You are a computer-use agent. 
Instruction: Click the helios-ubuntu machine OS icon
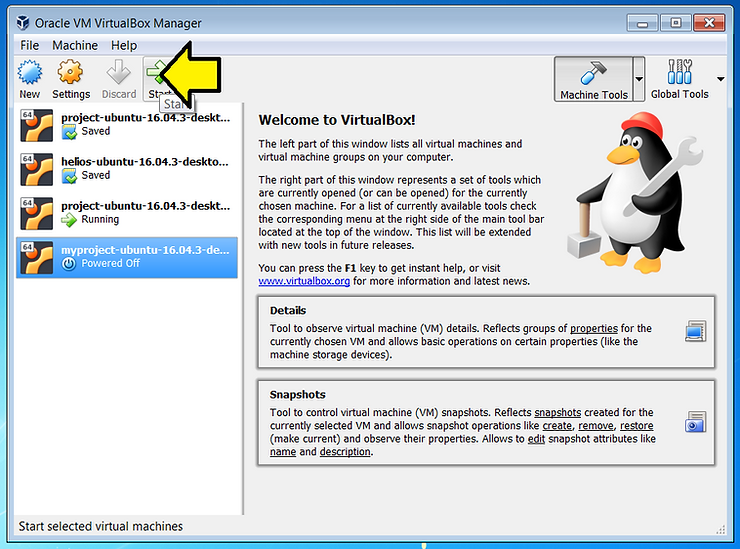pyautogui.click(x=36, y=169)
